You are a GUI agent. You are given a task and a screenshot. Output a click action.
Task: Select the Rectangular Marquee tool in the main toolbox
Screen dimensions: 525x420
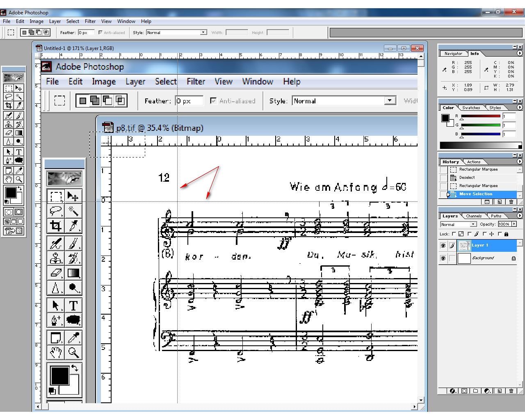coord(9,88)
